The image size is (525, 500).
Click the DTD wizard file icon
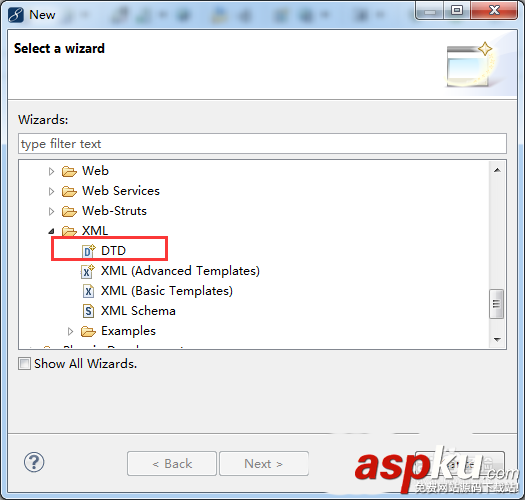coord(89,251)
